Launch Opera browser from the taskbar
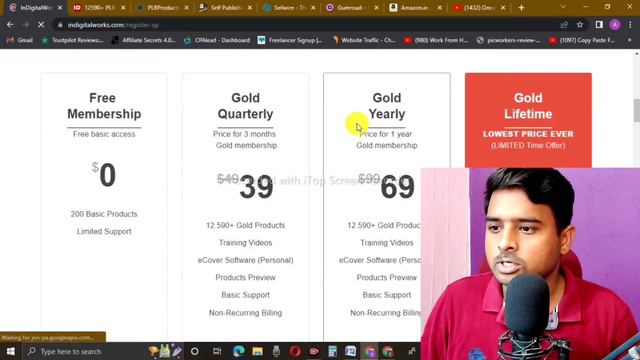Screen dimensions: 640x360 [x=295, y=351]
